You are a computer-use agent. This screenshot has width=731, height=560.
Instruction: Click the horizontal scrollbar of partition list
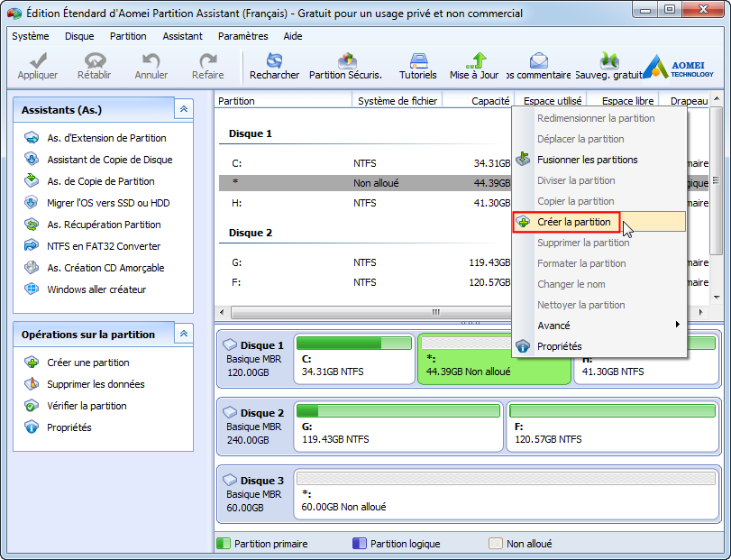coord(370,312)
